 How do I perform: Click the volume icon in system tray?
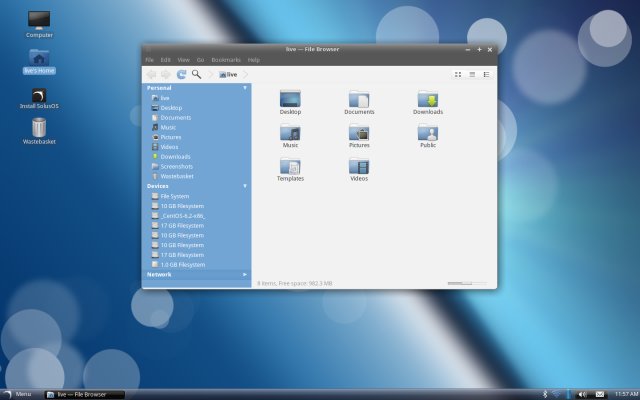(584, 394)
